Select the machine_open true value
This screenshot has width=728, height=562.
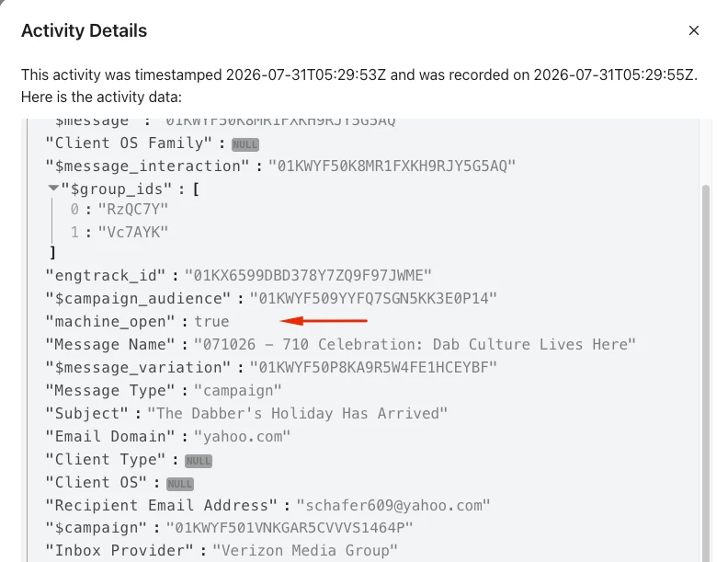click(x=211, y=321)
